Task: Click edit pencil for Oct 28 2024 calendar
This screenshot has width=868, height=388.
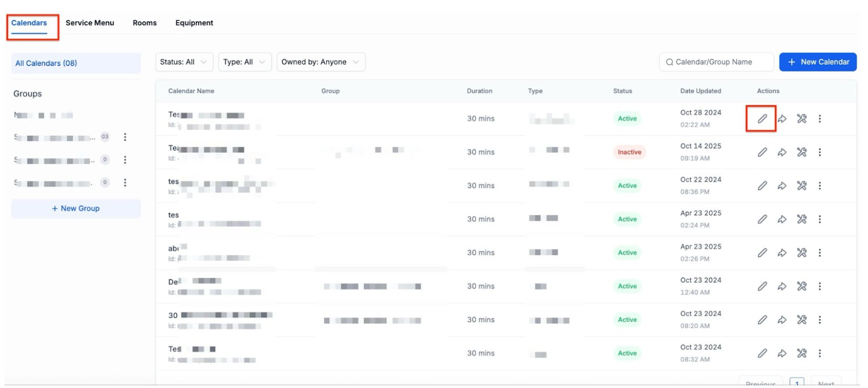Action: pyautogui.click(x=762, y=119)
